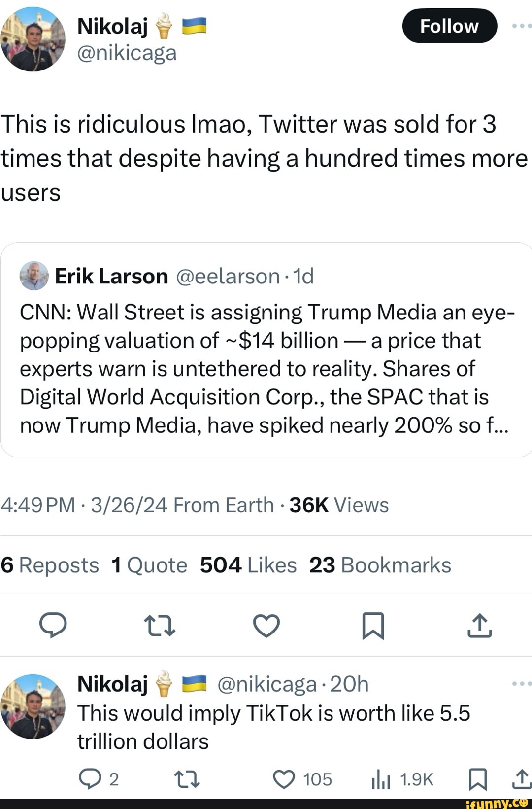Open the more options menu on main tweet
The width and height of the screenshot is (532, 809).
coord(521,26)
